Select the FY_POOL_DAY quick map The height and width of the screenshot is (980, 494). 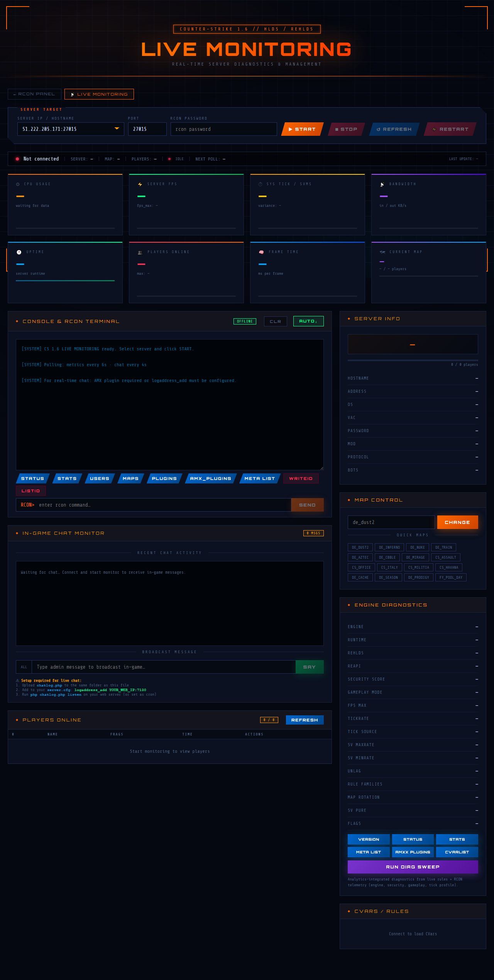[451, 577]
